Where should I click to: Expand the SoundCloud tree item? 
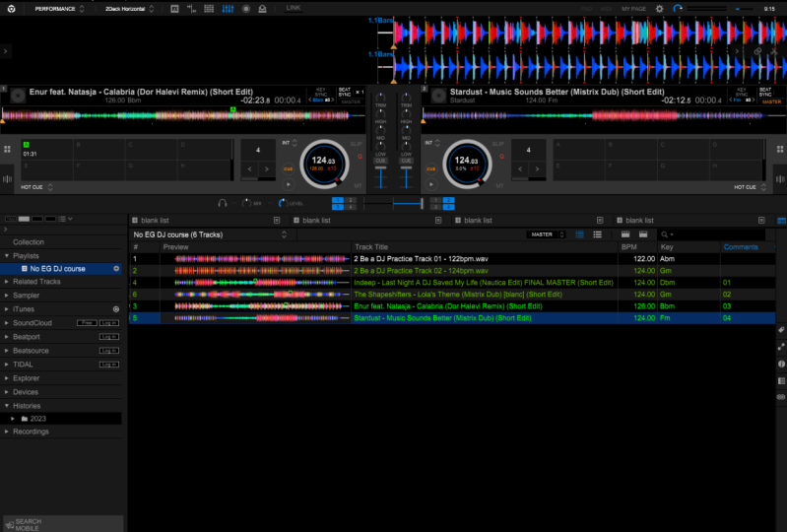[7, 323]
